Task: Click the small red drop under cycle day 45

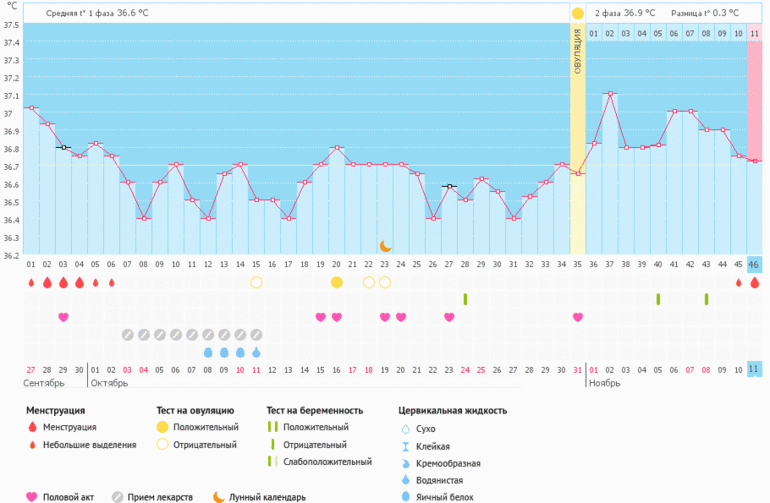Action: (738, 282)
